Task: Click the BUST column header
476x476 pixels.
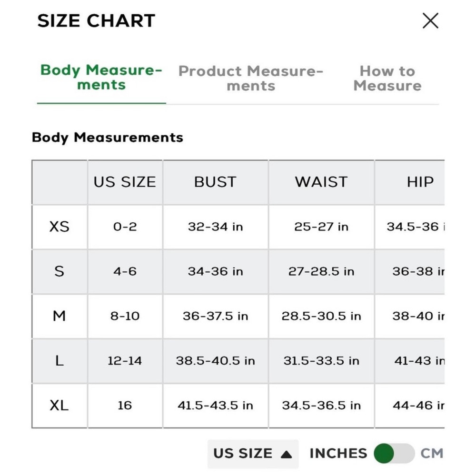Action: 215,182
